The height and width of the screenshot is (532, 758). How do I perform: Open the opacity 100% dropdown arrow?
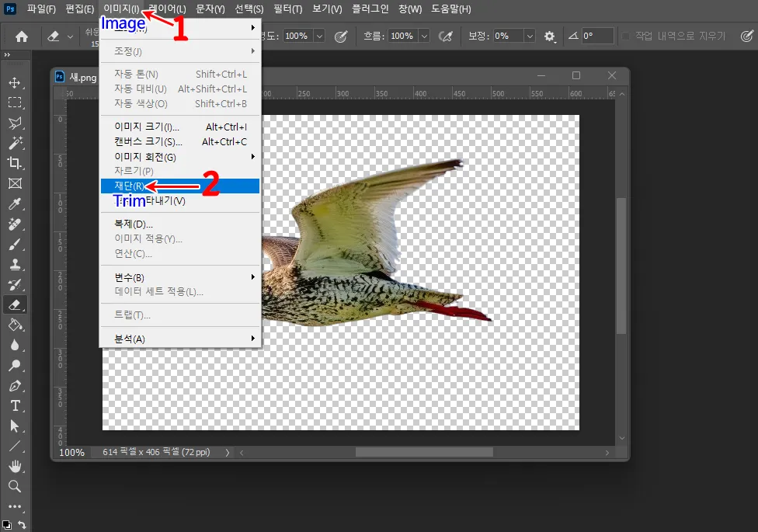(x=319, y=37)
